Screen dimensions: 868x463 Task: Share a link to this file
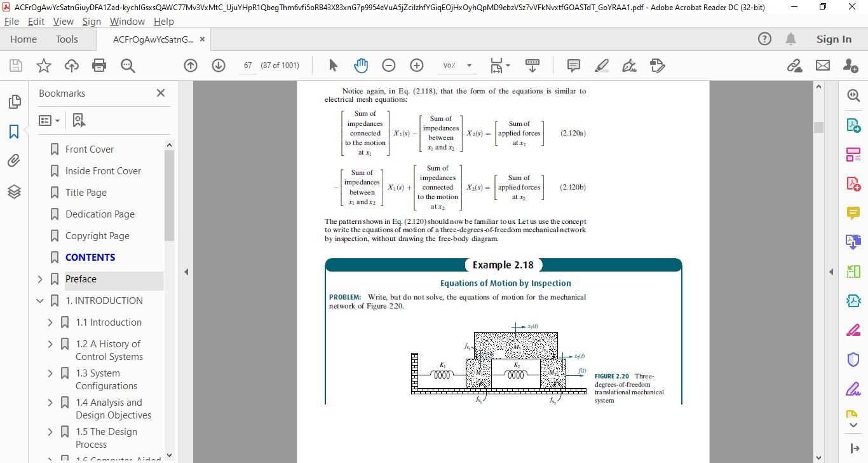[794, 66]
